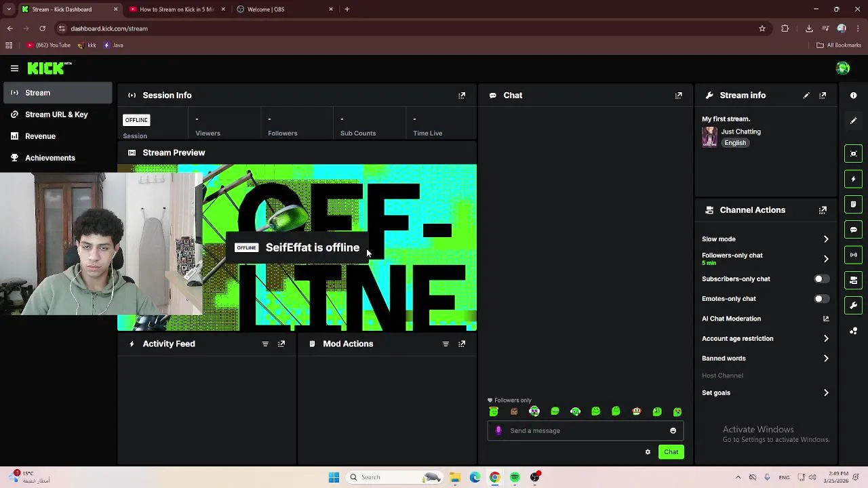Open the Mod Actions filter icon

point(446,344)
